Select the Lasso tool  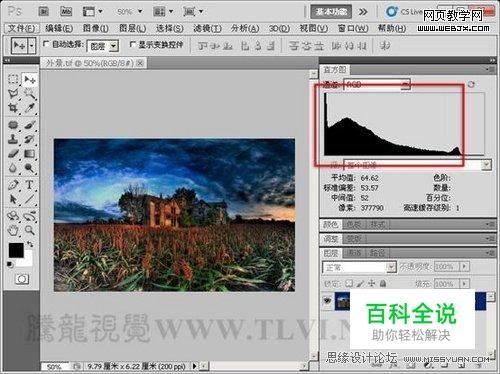pos(13,94)
